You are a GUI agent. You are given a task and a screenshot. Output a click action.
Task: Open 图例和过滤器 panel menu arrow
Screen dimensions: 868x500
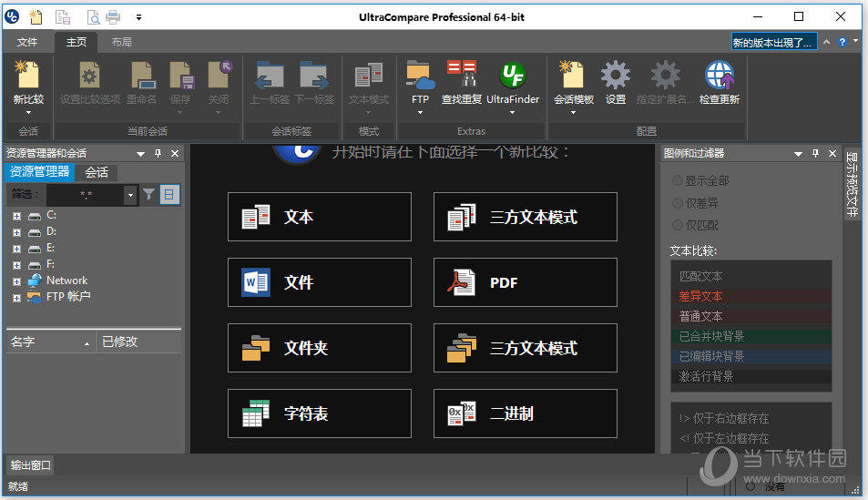798,154
